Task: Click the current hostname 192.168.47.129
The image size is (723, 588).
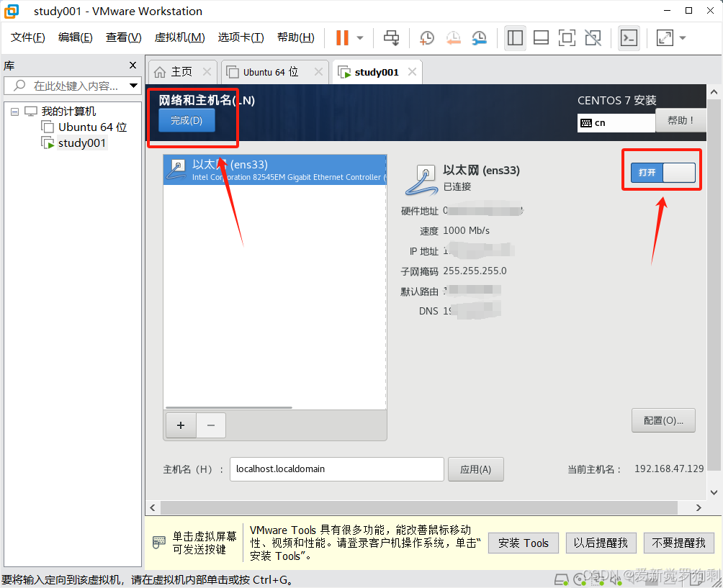Action: click(x=668, y=469)
